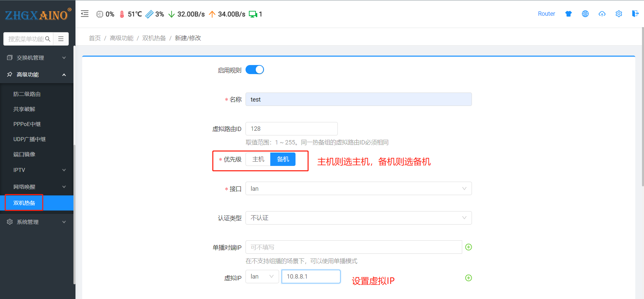The image size is (644, 299).
Task: Expand the 交换机管理 menu
Action: coord(37,58)
